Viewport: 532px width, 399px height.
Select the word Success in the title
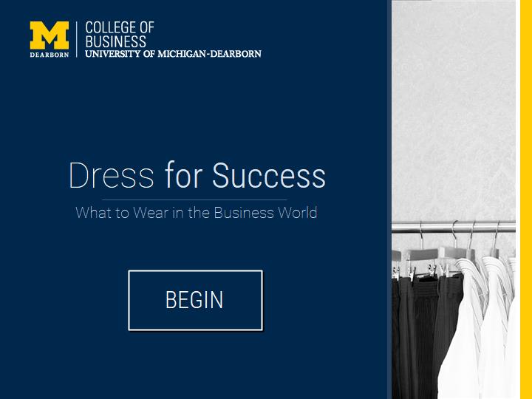coord(268,176)
